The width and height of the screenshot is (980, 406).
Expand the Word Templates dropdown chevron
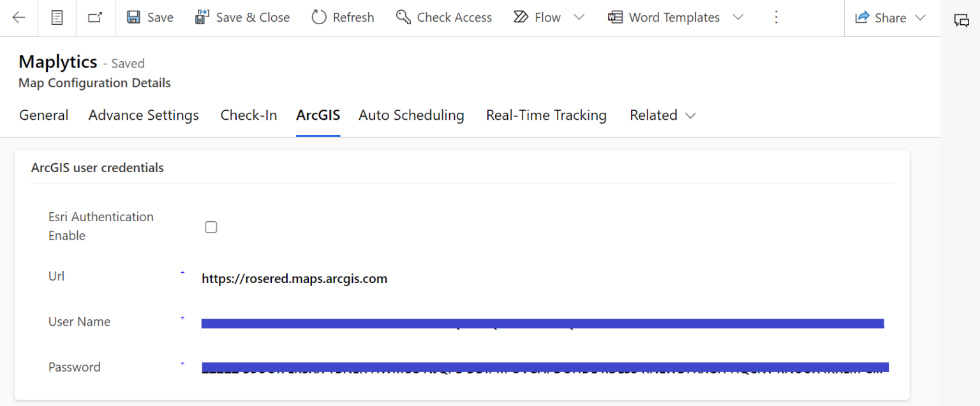(738, 17)
